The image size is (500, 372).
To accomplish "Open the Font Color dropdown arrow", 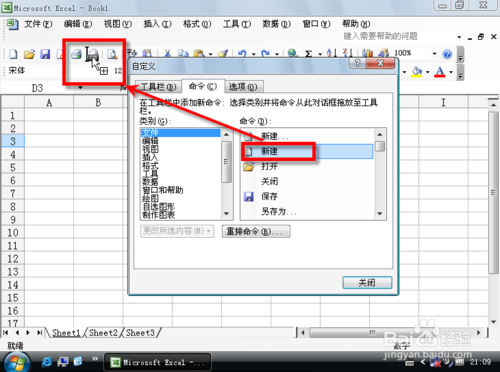I will pos(451,72).
